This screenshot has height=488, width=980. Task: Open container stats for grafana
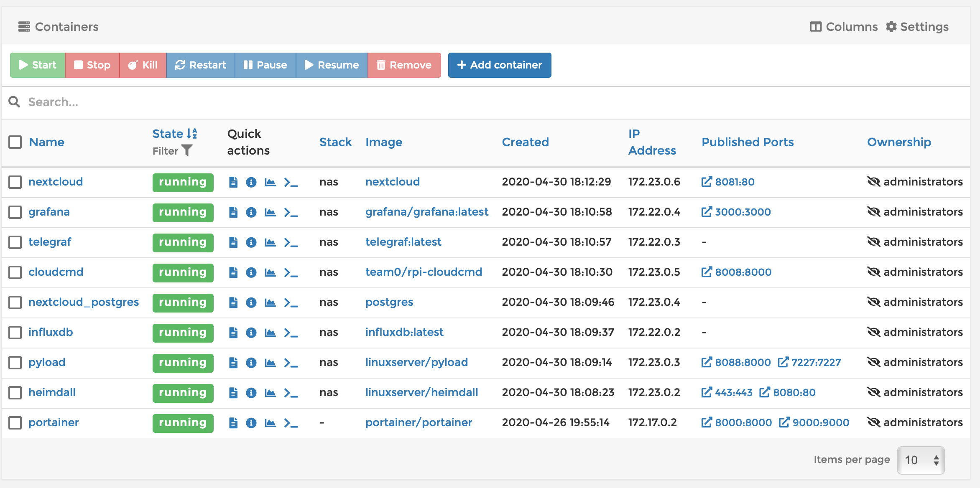pyautogui.click(x=270, y=212)
